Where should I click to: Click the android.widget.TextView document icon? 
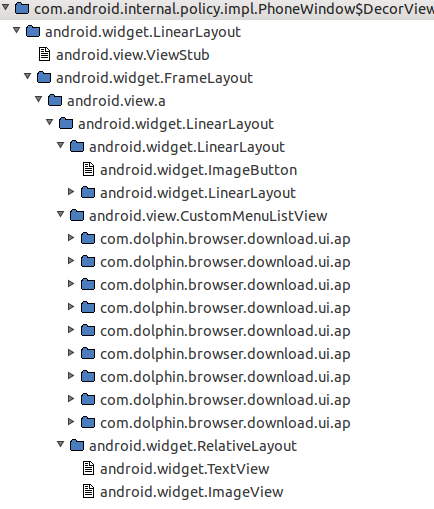(88, 468)
